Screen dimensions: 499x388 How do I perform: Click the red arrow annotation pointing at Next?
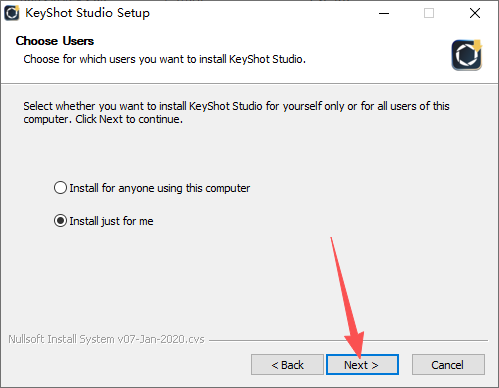[347, 297]
